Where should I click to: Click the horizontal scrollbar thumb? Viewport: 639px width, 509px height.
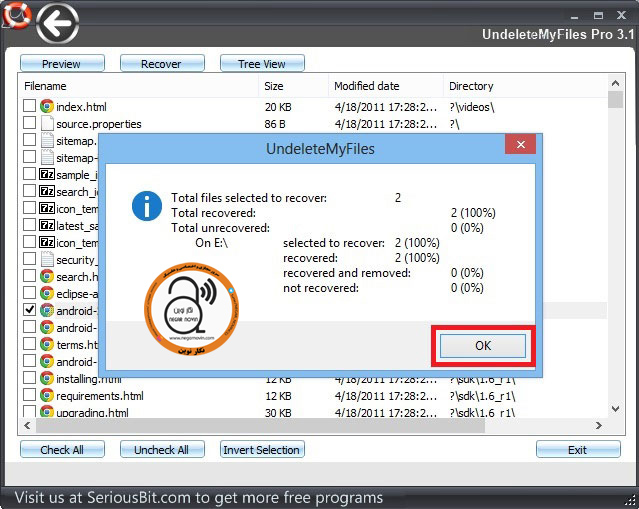click(x=260, y=425)
